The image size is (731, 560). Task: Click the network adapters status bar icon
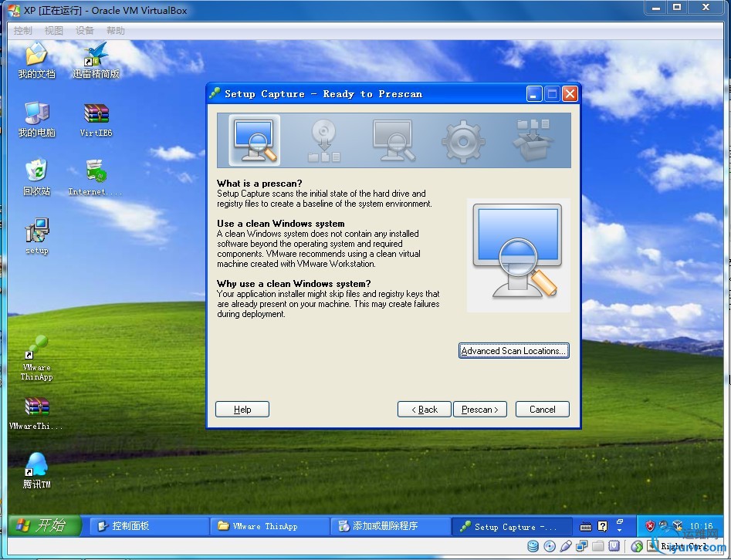[x=582, y=546]
